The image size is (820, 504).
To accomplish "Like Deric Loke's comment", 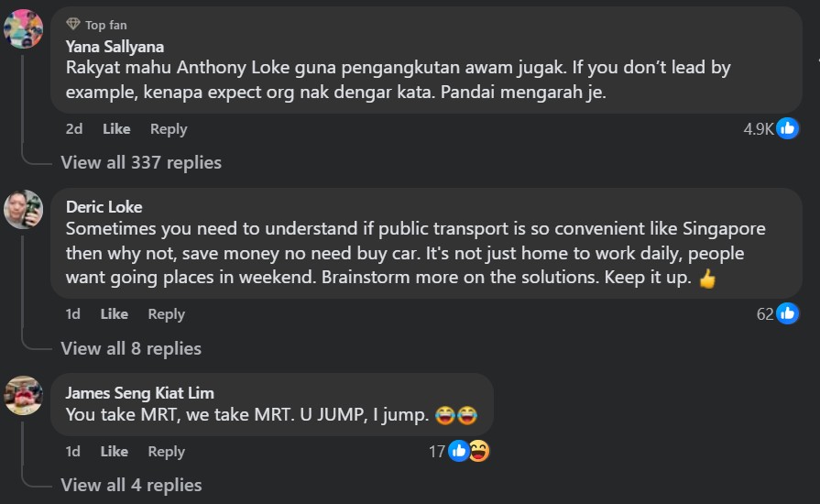I will tap(115, 314).
